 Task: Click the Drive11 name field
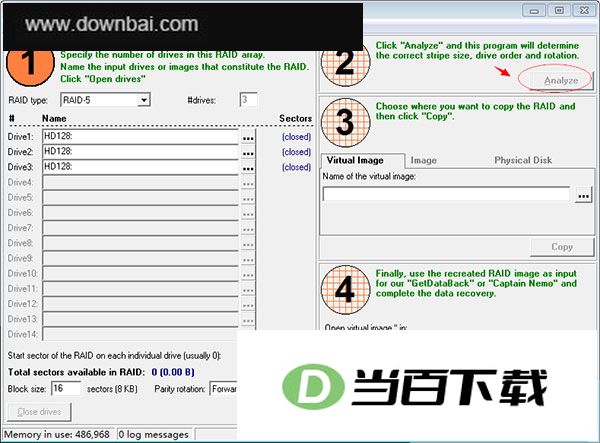[x=140, y=289]
